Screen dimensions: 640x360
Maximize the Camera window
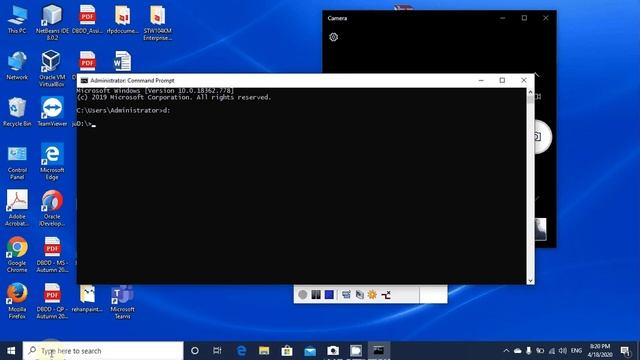(x=524, y=18)
